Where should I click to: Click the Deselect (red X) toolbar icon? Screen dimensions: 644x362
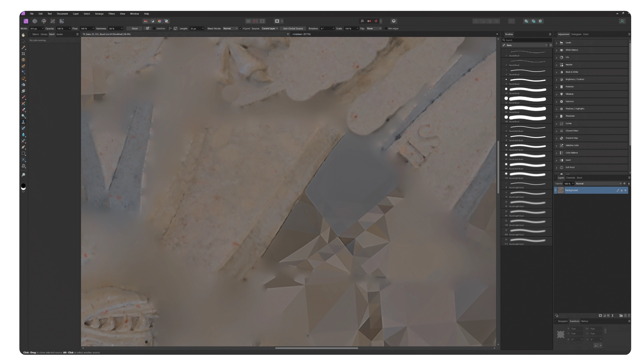pos(255,21)
